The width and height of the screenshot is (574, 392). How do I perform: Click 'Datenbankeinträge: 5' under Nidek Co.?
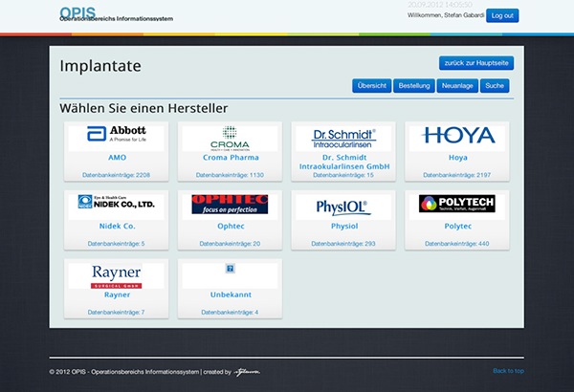point(116,244)
